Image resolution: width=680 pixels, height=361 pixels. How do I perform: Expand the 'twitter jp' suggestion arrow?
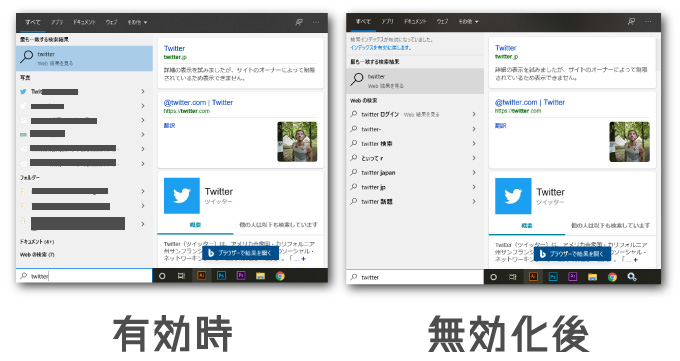click(x=474, y=187)
